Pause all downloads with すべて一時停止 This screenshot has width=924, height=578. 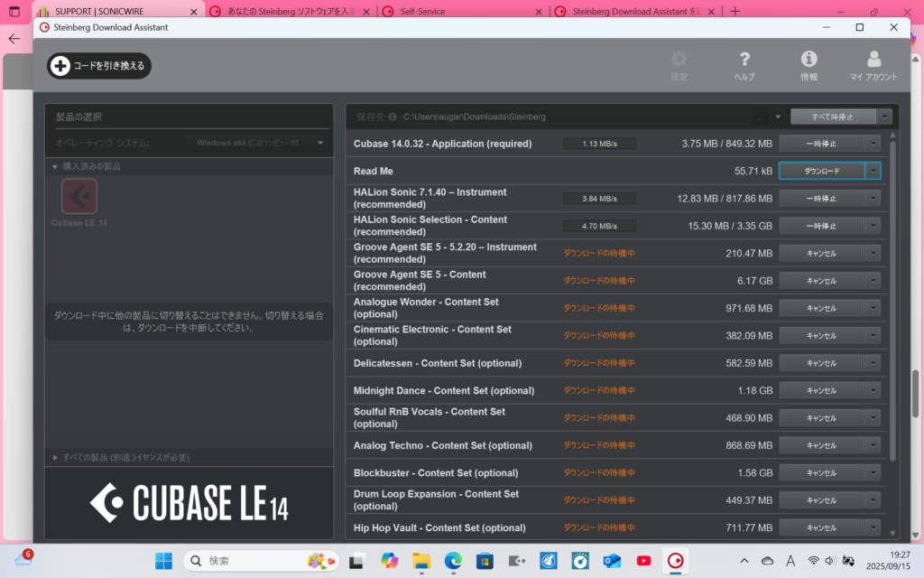pos(832,117)
